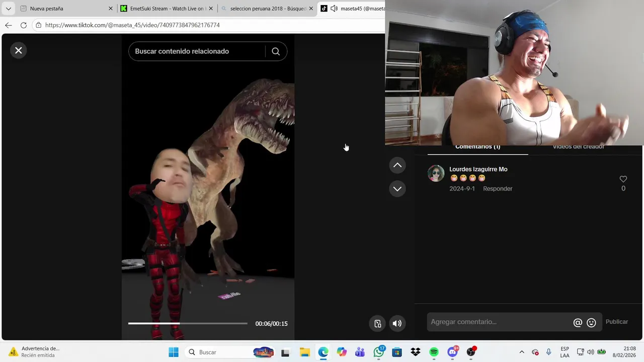The height and width of the screenshot is (362, 644).
Task: Click 'Responder' under Lourdes's comment
Action: click(498, 189)
